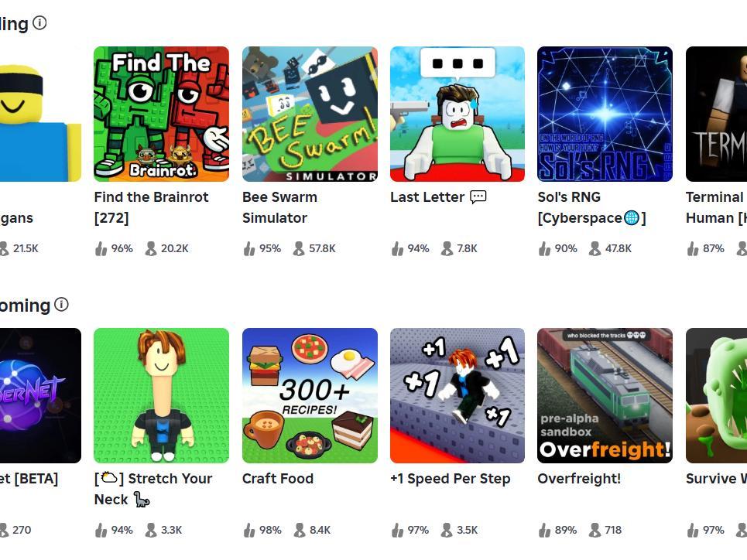
Task: Click the thumbs-up icon under +1 Speed Per Step
Action: pyautogui.click(x=397, y=530)
